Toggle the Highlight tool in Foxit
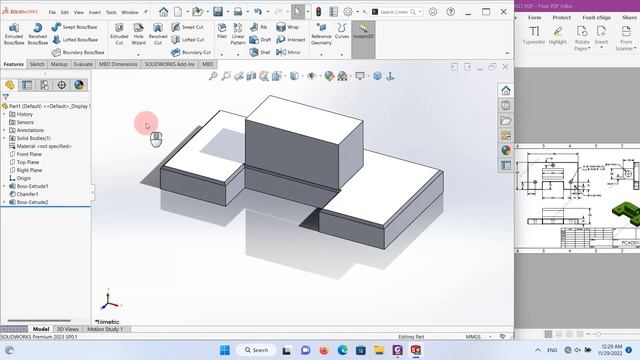Image resolution: width=640 pixels, height=360 pixels. (x=558, y=35)
